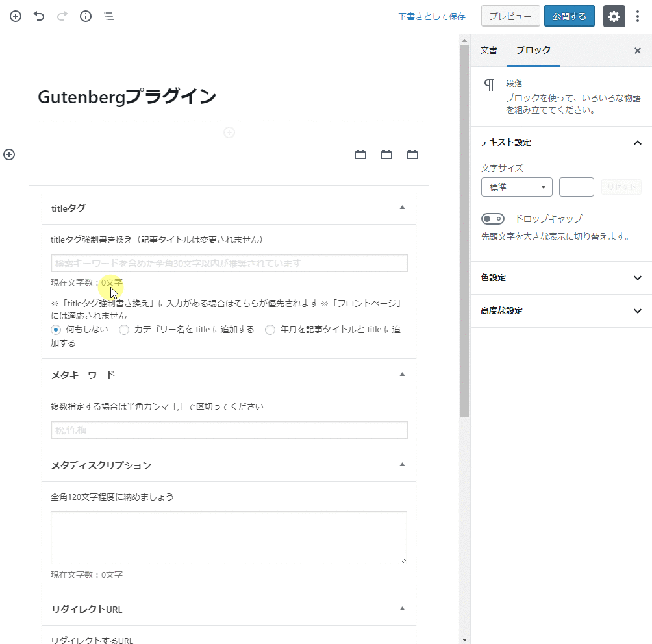This screenshot has height=644, width=652.
Task: Switch to the ブロック tab
Action: coord(534,50)
